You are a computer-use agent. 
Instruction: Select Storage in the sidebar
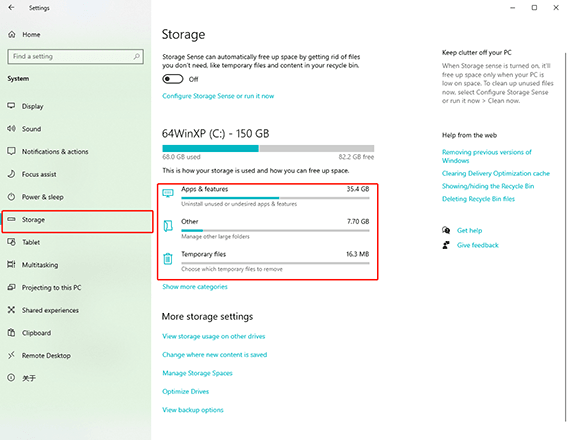click(77, 220)
